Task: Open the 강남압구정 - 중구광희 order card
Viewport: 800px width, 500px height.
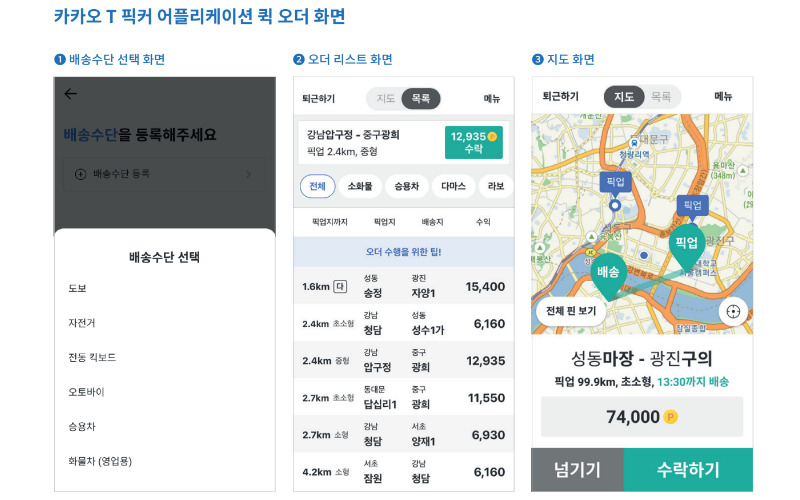Action: (404, 142)
